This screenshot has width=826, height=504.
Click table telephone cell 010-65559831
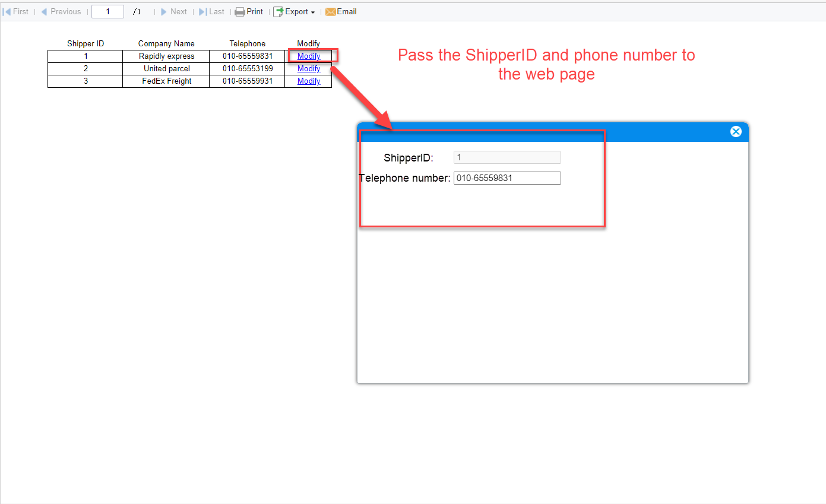248,56
